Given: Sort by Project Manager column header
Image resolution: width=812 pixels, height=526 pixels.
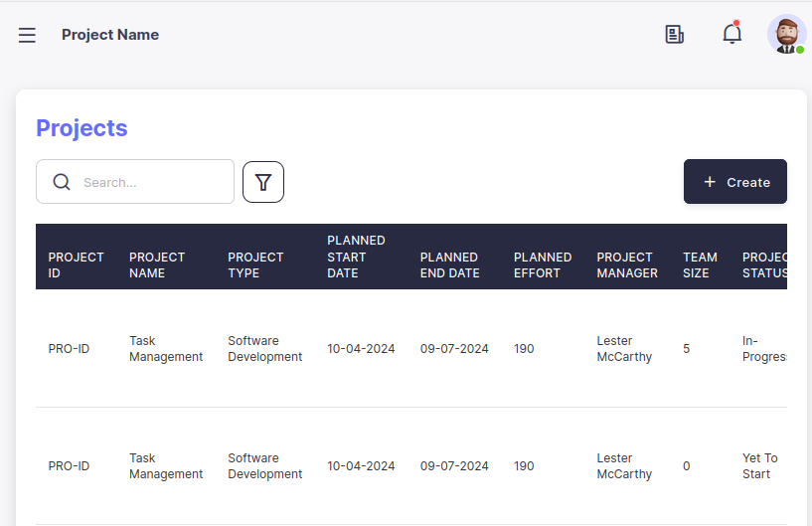Looking at the screenshot, I should pos(627,264).
